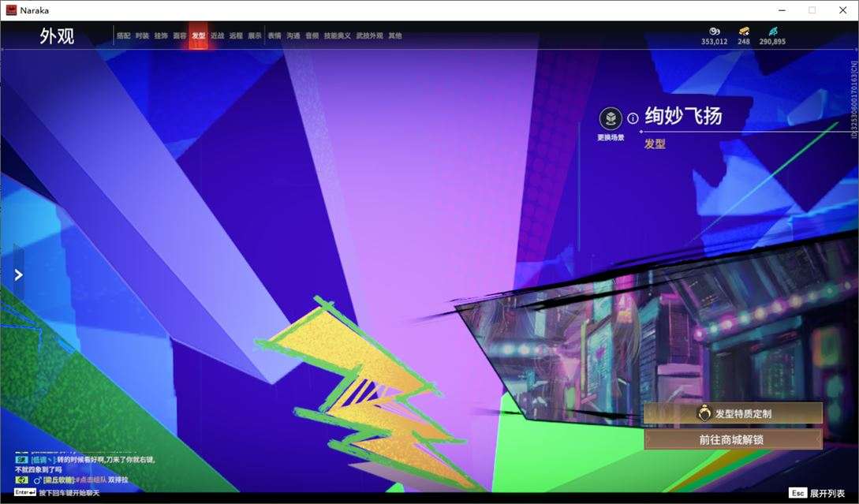The width and height of the screenshot is (859, 504).
Task: Click the gold bar currency icon above 248
Action: 744,32
